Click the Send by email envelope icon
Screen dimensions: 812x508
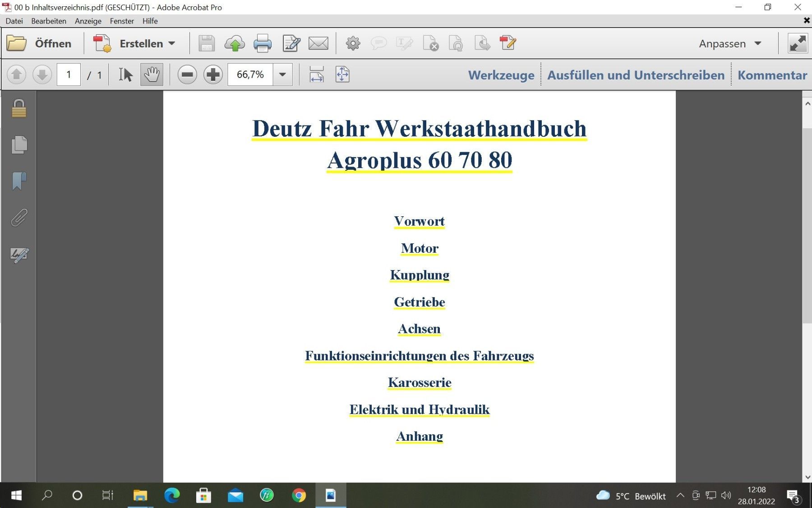click(x=318, y=44)
